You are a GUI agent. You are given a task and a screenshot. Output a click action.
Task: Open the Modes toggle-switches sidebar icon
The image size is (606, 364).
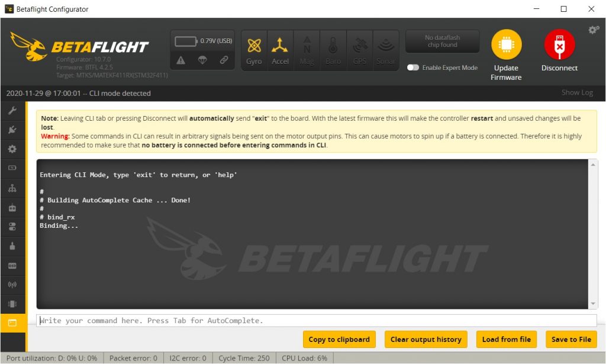point(12,227)
